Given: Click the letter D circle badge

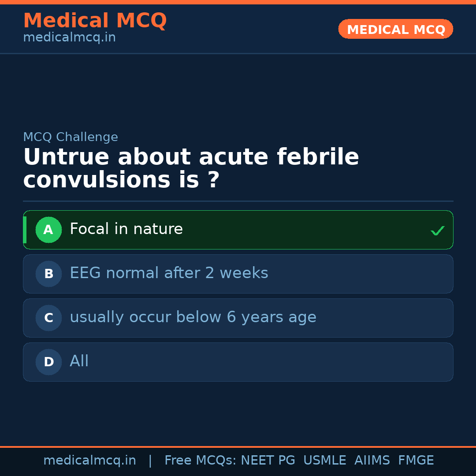Looking at the screenshot, I should coord(48,362).
